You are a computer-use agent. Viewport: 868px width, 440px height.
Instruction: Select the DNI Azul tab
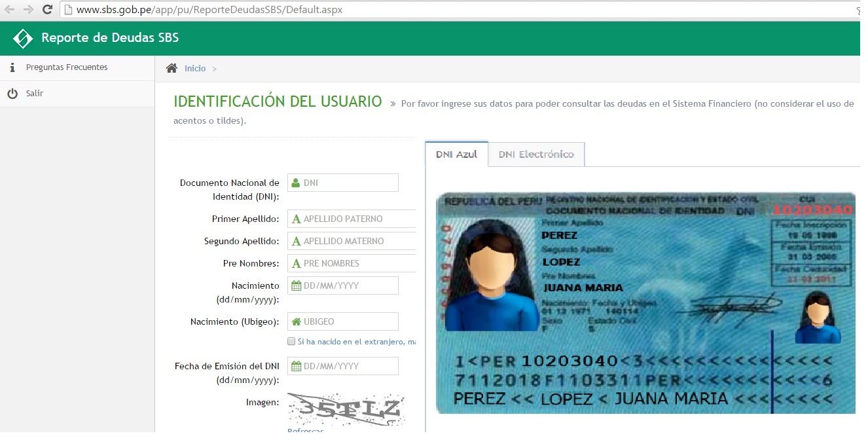(456, 155)
